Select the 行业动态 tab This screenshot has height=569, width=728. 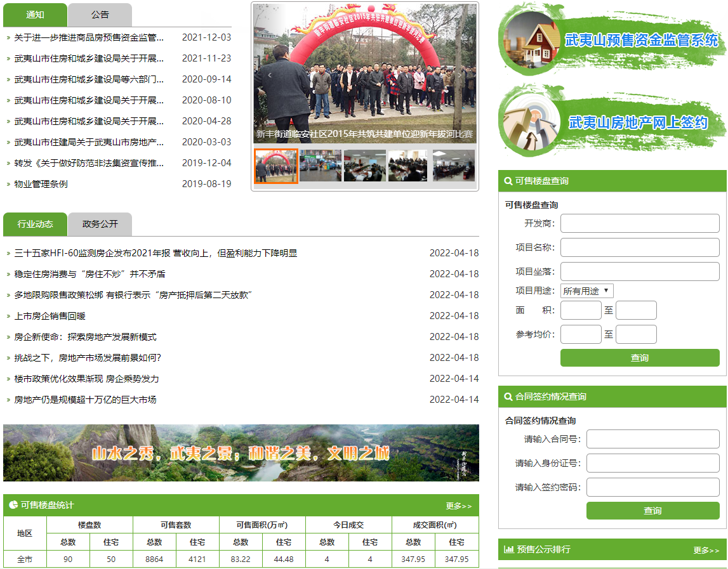[x=35, y=224]
